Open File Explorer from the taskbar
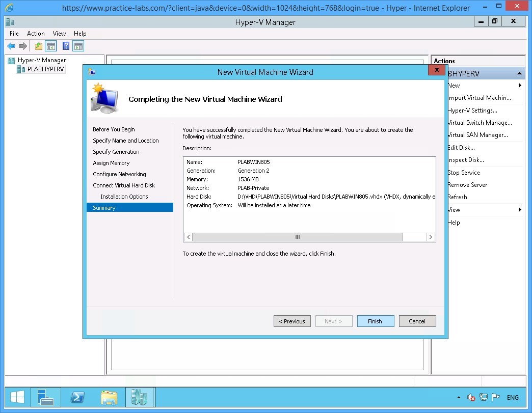The width and height of the screenshot is (532, 413). pos(109,397)
